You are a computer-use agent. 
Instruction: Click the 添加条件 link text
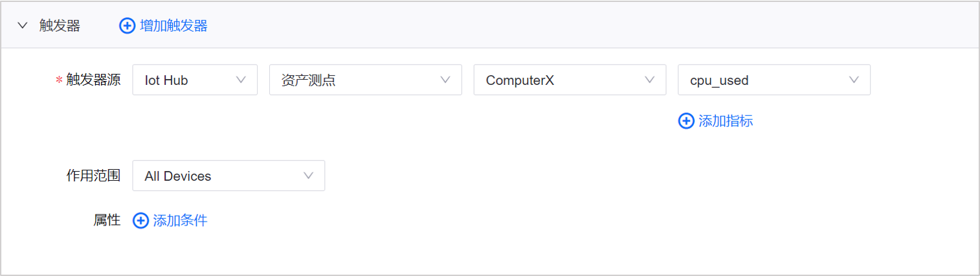point(180,221)
